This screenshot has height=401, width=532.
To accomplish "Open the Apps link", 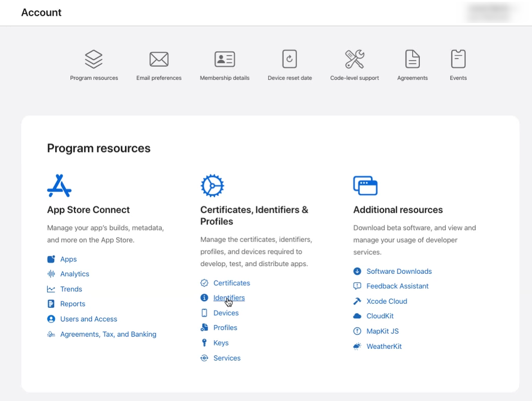I will click(69, 259).
